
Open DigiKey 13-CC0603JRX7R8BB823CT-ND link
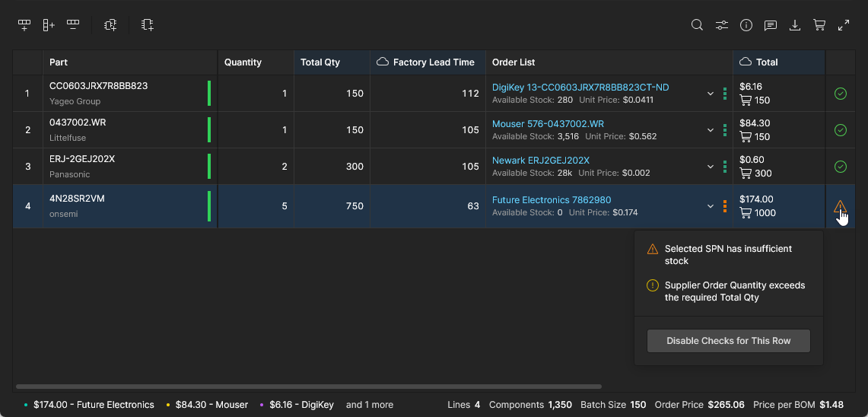click(x=580, y=87)
